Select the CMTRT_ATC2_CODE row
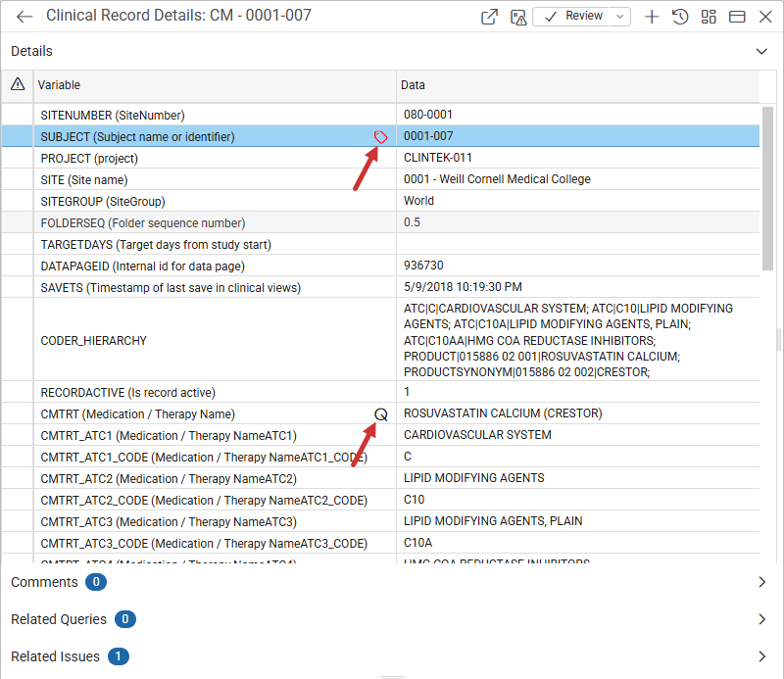The width and height of the screenshot is (784, 679). (380, 500)
